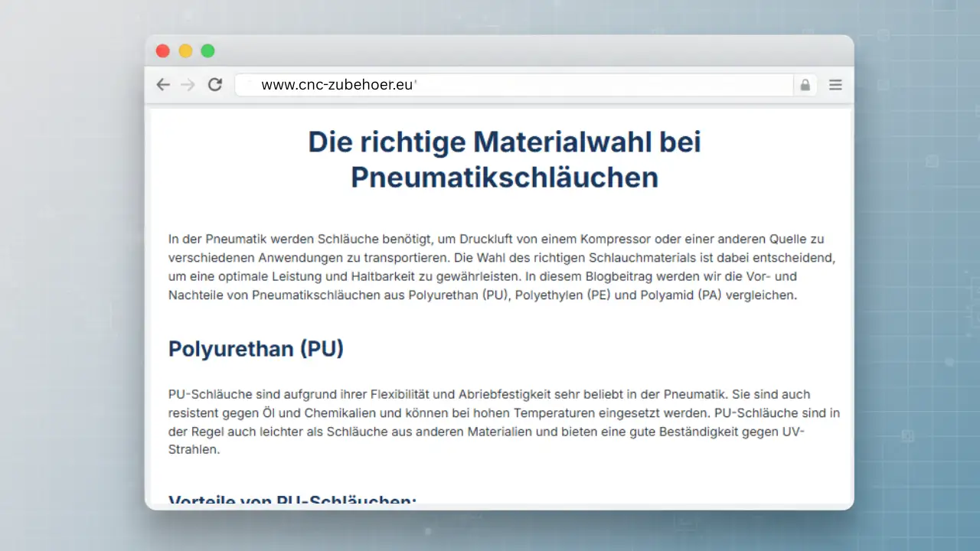980x551 pixels.
Task: Close the window with red button
Action: [162, 51]
